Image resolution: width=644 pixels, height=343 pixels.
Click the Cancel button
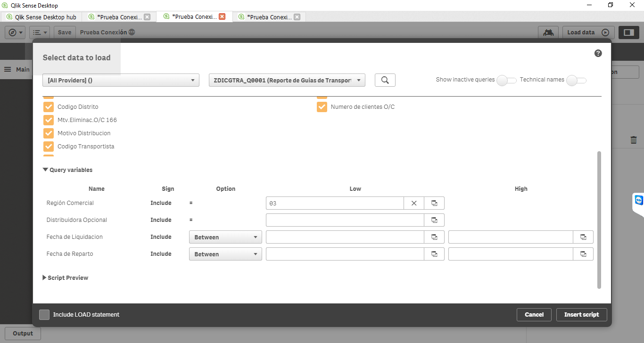[534, 315]
